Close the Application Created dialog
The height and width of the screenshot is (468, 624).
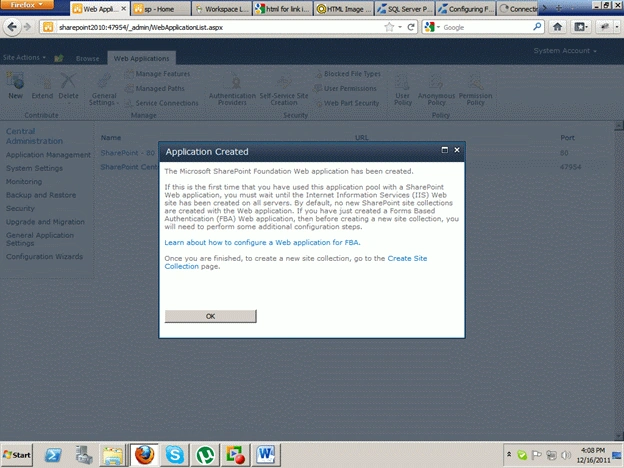tap(457, 150)
